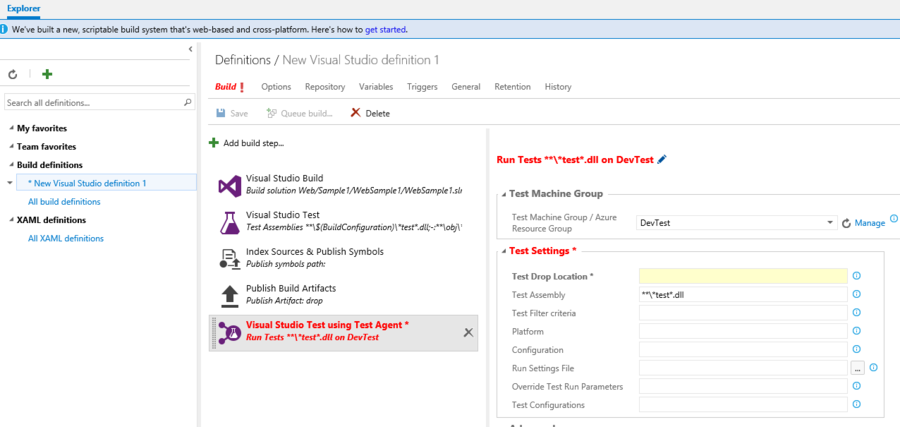Click the Test Assembly input field

pyautogui.click(x=743, y=294)
